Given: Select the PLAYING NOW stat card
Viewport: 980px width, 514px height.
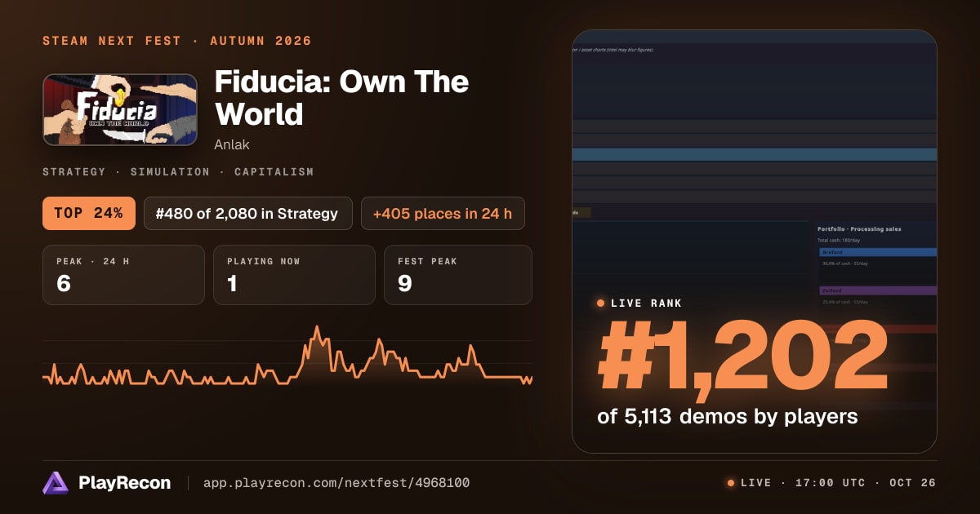Looking at the screenshot, I should point(294,275).
